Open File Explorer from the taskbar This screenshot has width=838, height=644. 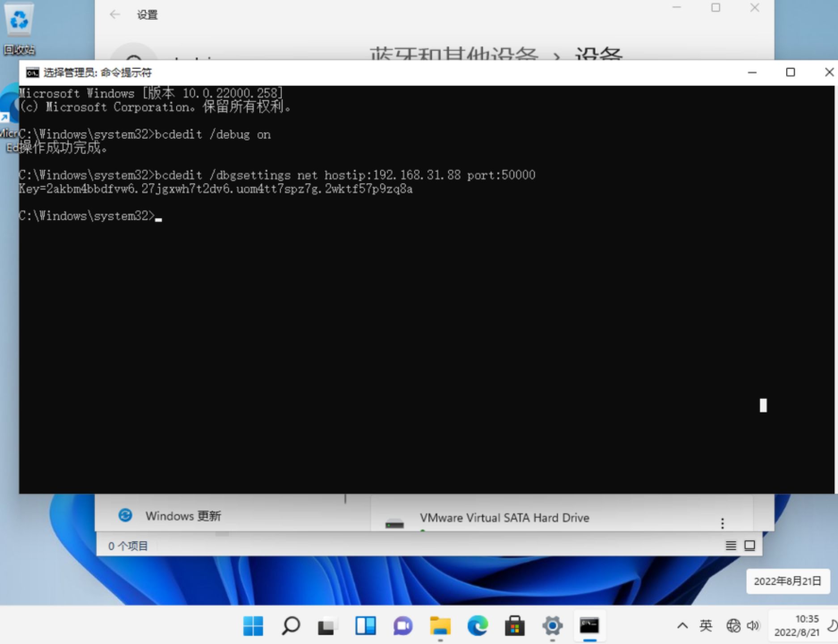coord(440,626)
